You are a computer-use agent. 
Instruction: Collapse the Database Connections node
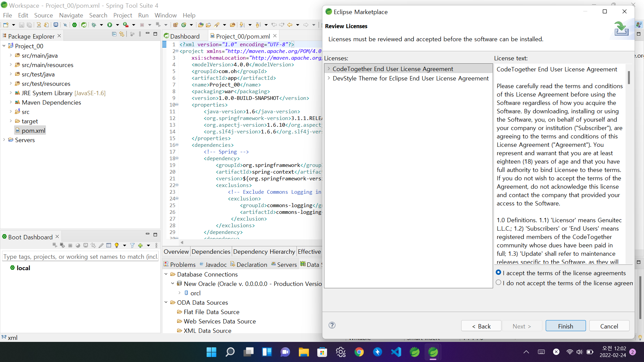tap(166, 274)
